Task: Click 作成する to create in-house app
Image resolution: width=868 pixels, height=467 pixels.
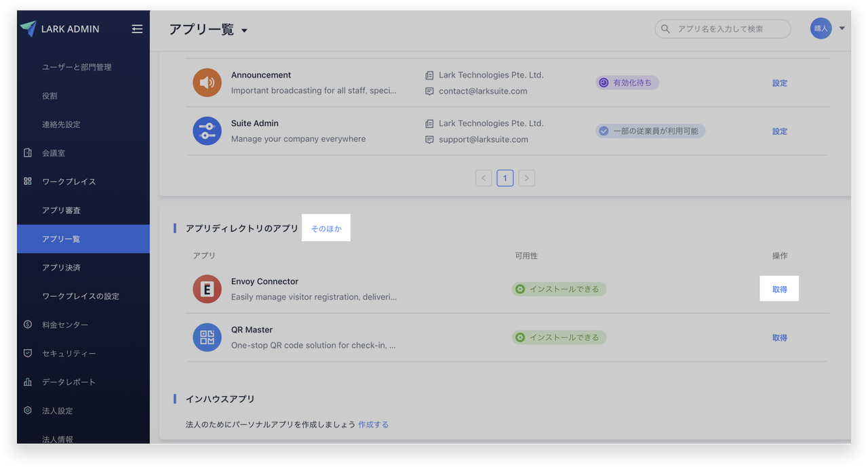Action: point(373,424)
